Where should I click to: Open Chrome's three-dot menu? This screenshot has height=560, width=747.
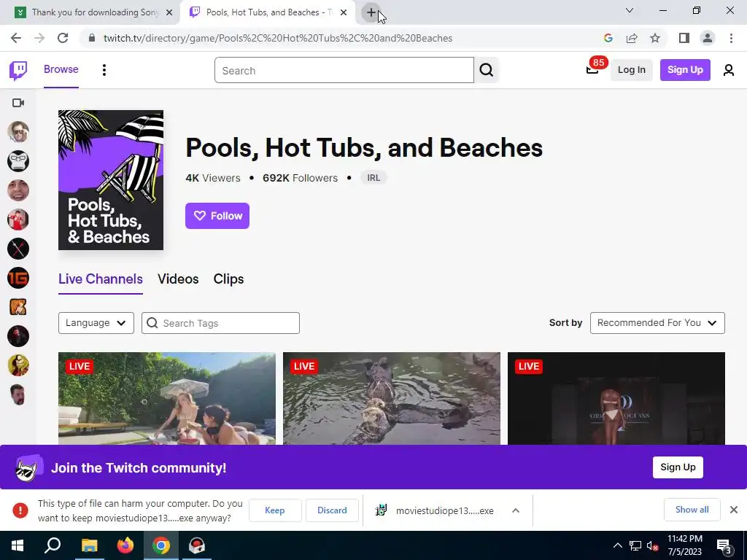(731, 38)
